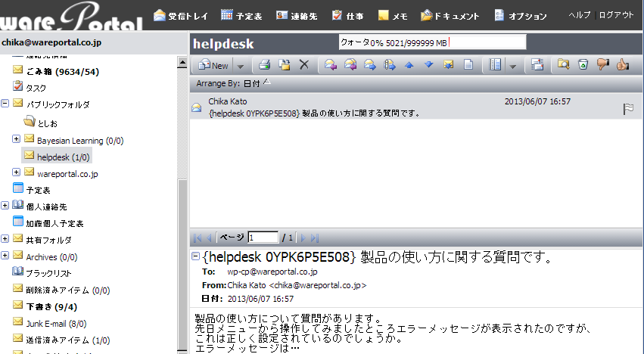Screen dimensions: 644x354
Task: Select the としお public folder
Action: (x=47, y=123)
